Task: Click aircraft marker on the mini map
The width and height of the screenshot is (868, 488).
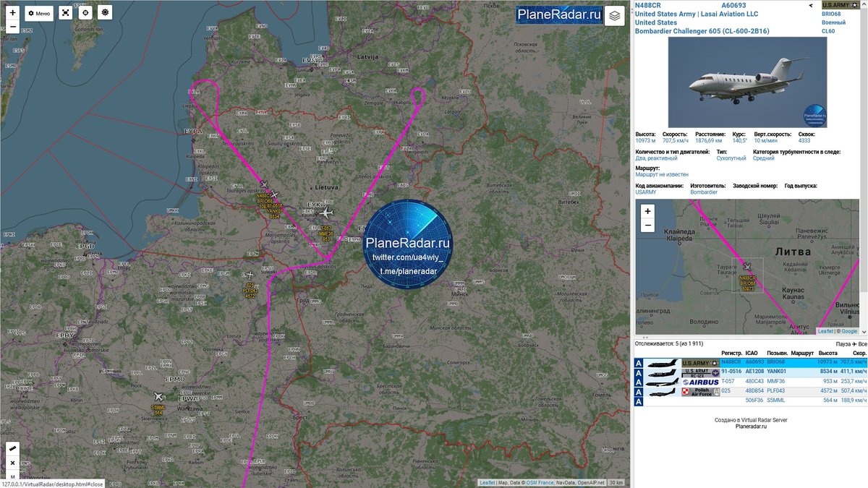Action: tap(747, 266)
